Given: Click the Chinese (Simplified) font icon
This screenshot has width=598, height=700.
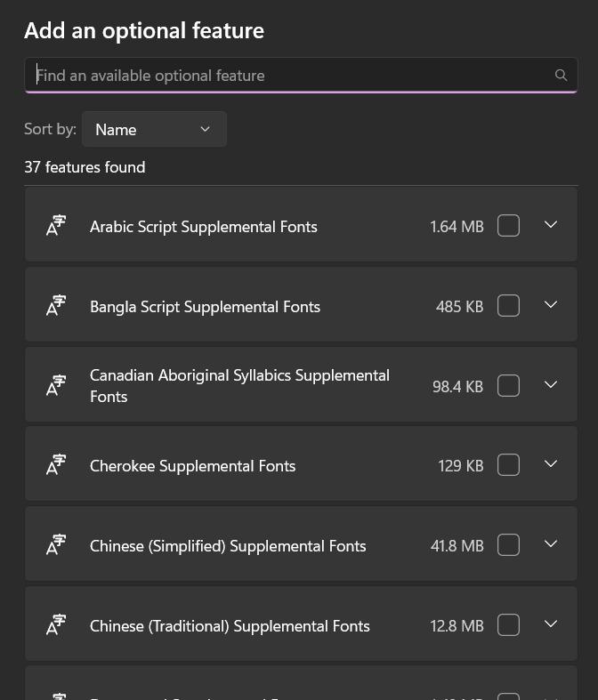Looking at the screenshot, I should click(x=56, y=545).
